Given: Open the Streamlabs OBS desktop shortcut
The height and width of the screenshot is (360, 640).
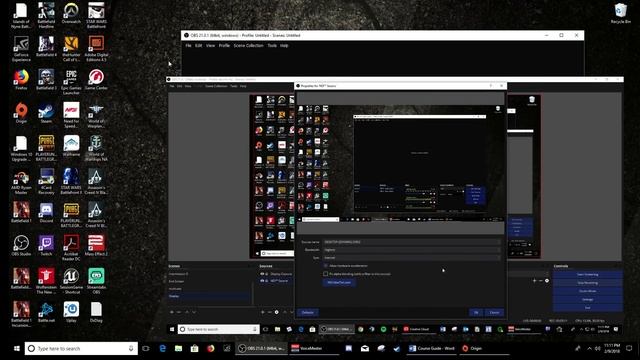Looking at the screenshot, I should pos(96,281).
